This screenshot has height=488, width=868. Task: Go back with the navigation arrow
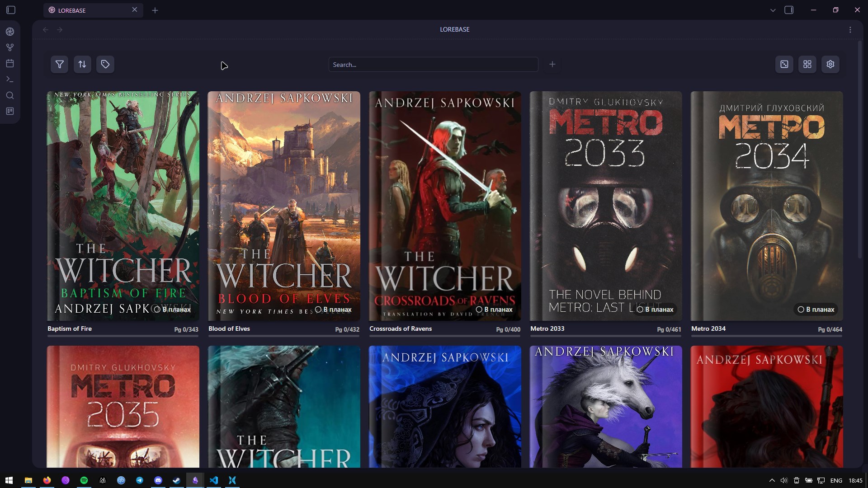[x=46, y=29]
